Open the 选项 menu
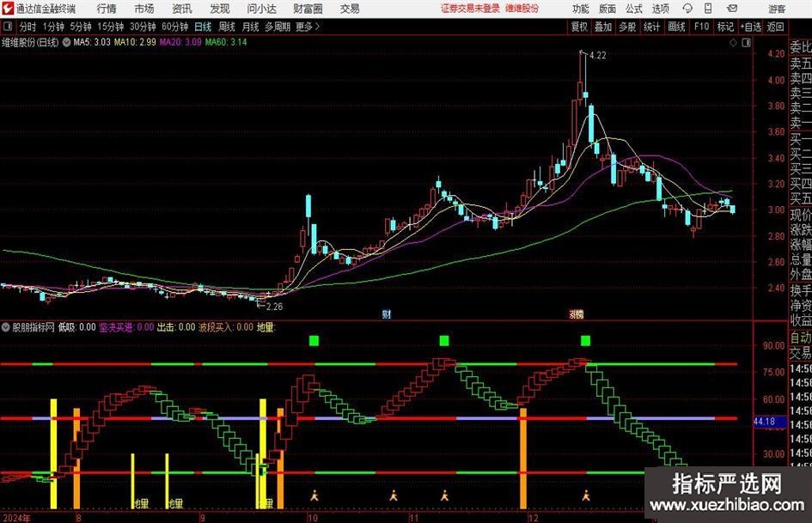 660,9
